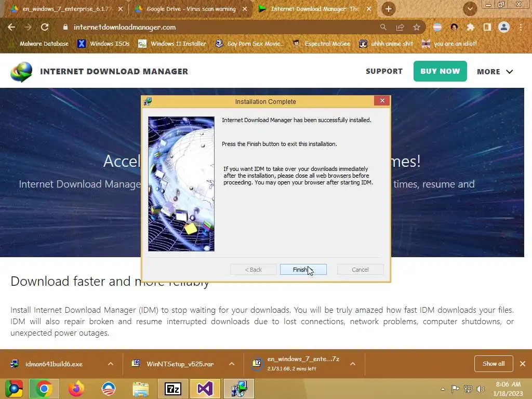Expand options for WinNTSetup_v525.rar download

click(x=232, y=364)
